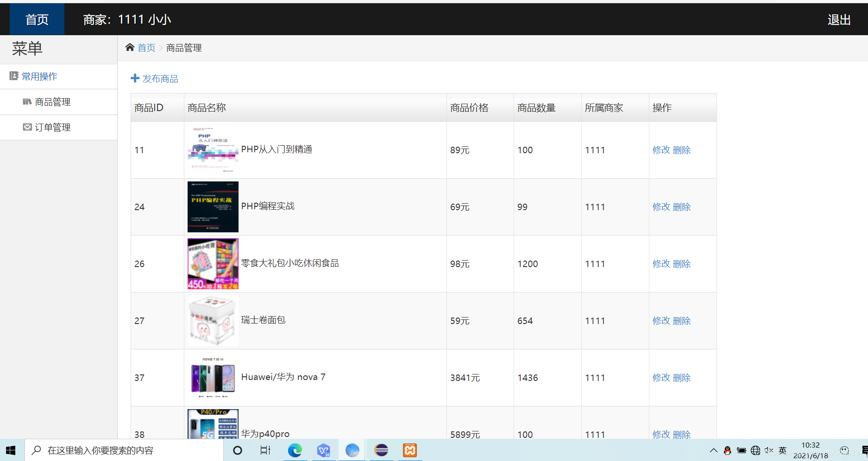Click the PHP从入门到精通 book cover thumbnail
This screenshot has width=868, height=461.
213,150
